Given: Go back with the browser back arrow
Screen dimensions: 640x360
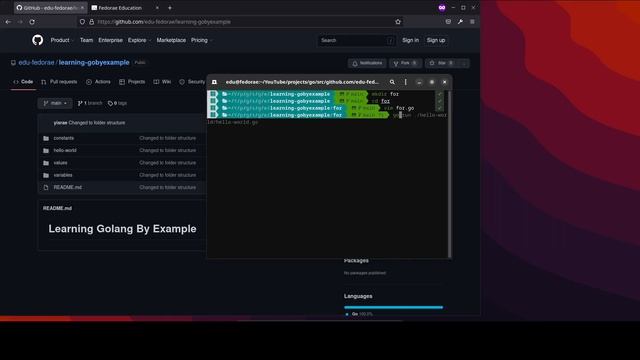Looking at the screenshot, I should 8,22.
